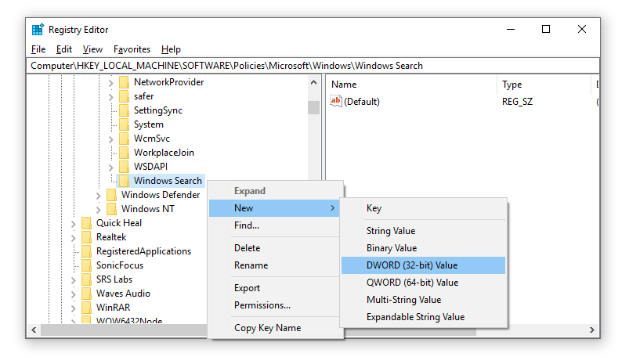Click the Windows NT folder icon
This screenshot has height=364, width=629.
click(x=112, y=209)
